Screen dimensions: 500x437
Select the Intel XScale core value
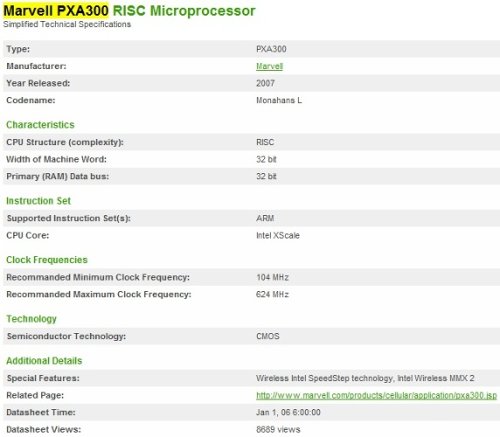coord(278,235)
